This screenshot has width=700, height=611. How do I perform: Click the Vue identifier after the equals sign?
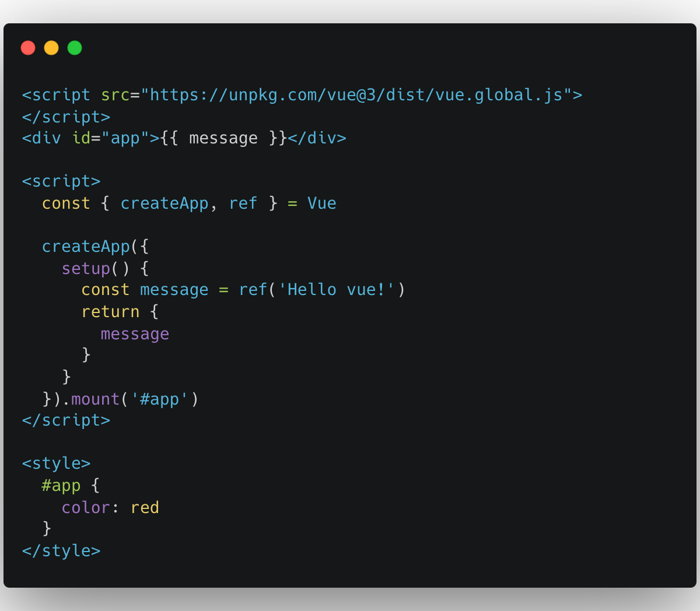coord(321,203)
